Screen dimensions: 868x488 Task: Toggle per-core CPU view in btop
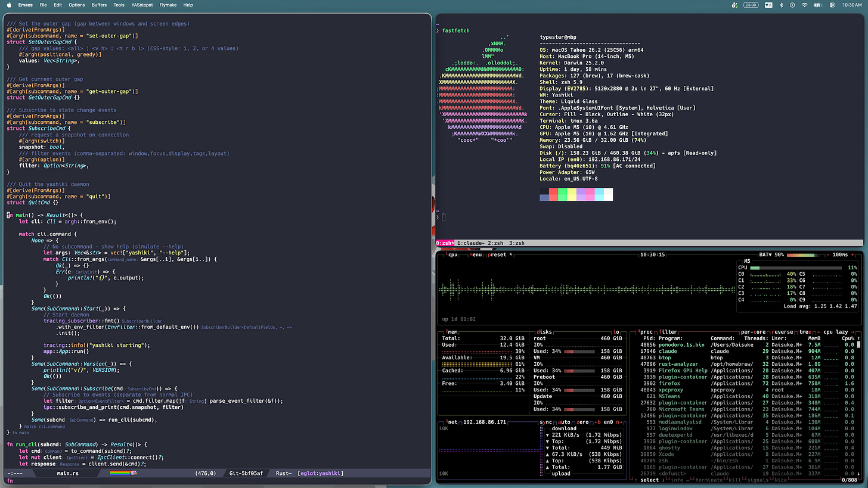[753, 331]
